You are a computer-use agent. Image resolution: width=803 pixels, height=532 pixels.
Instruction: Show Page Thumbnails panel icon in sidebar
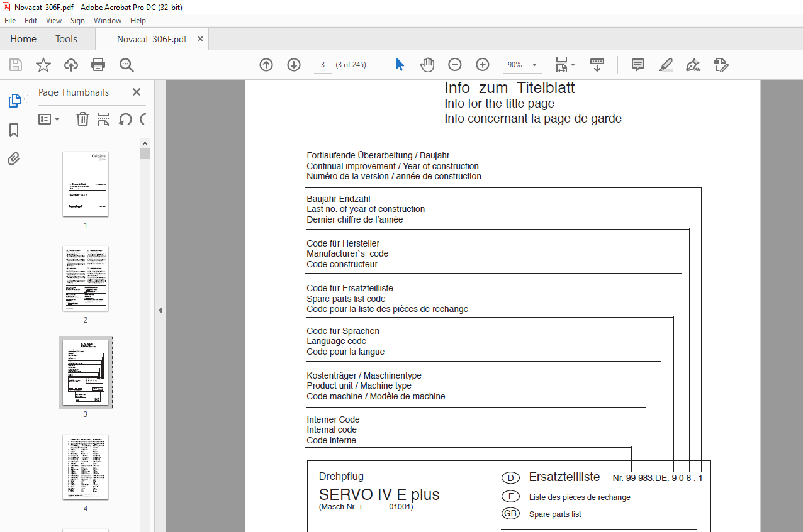(x=14, y=101)
